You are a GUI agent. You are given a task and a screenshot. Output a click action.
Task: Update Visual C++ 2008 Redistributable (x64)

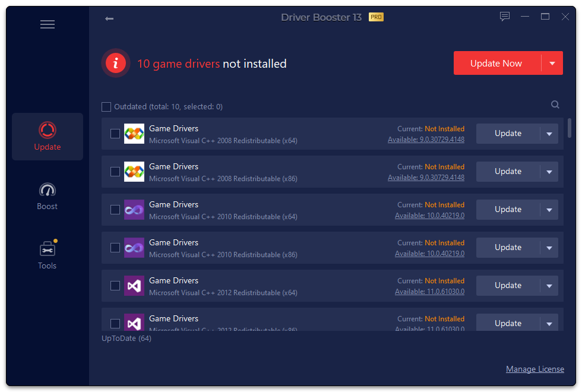pos(508,134)
